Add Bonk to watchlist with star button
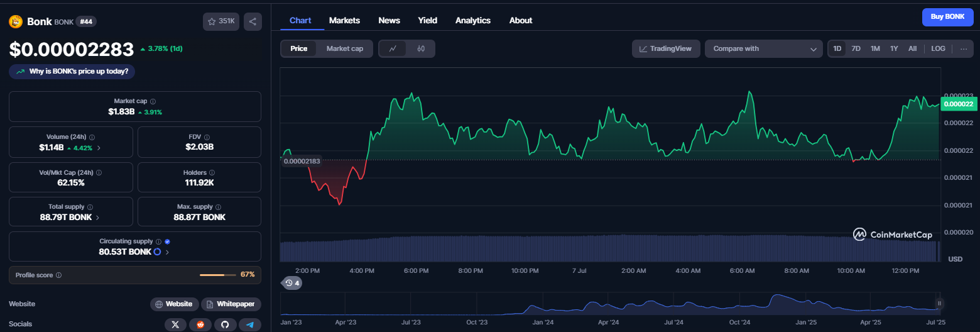This screenshot has width=980, height=332. point(221,21)
